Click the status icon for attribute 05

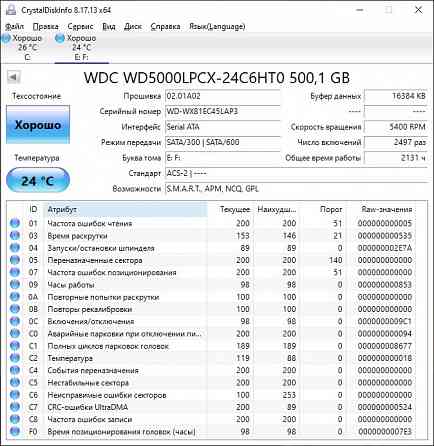[x=15, y=260]
